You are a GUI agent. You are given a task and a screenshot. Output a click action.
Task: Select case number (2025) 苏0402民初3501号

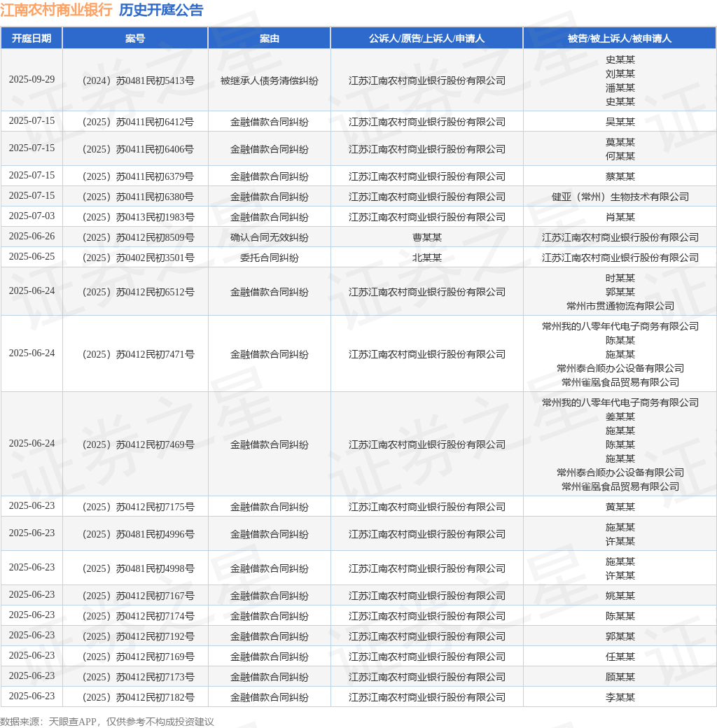[x=139, y=258]
